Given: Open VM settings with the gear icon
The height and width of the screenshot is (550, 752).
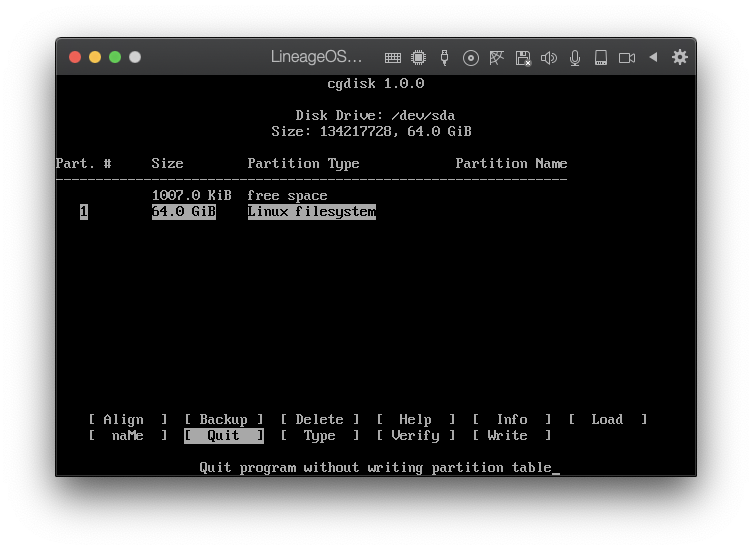Looking at the screenshot, I should [x=680, y=57].
